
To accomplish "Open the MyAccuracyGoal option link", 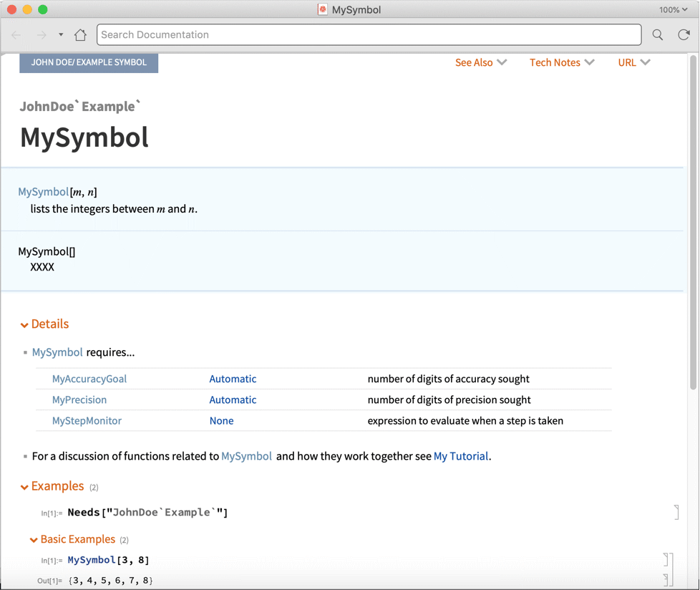I will pyautogui.click(x=89, y=379).
